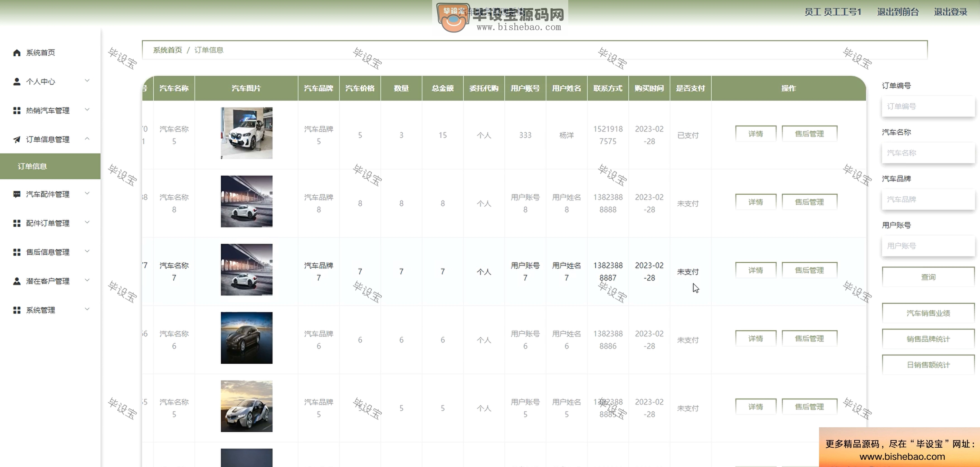Click 员工 员工工号1 user label
Viewport: 980px width, 467px height.
(x=833, y=12)
